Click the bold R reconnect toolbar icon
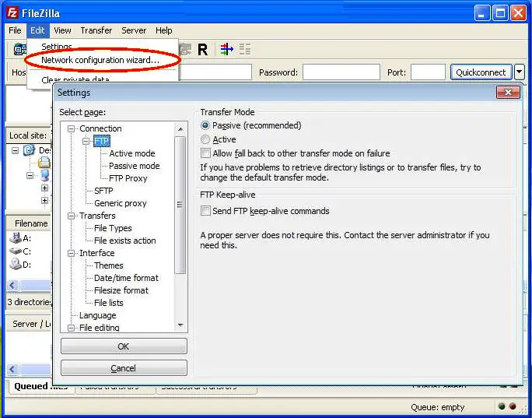532x418 pixels. [x=202, y=50]
